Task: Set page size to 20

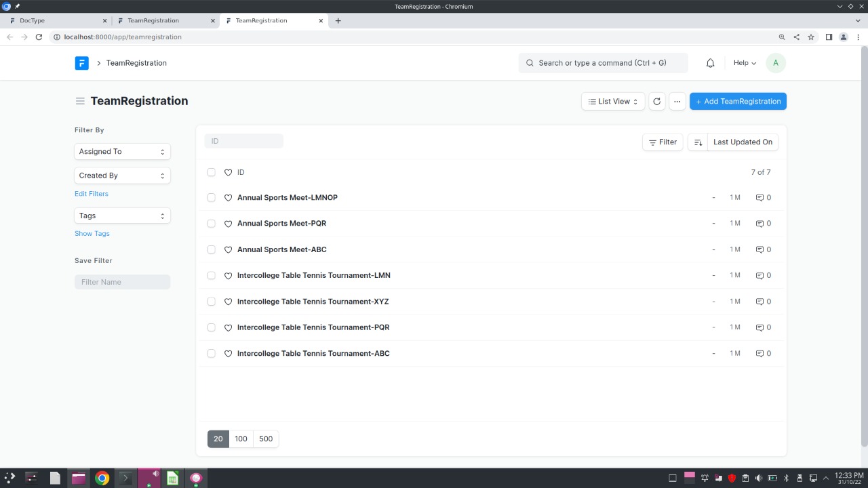Action: point(218,439)
